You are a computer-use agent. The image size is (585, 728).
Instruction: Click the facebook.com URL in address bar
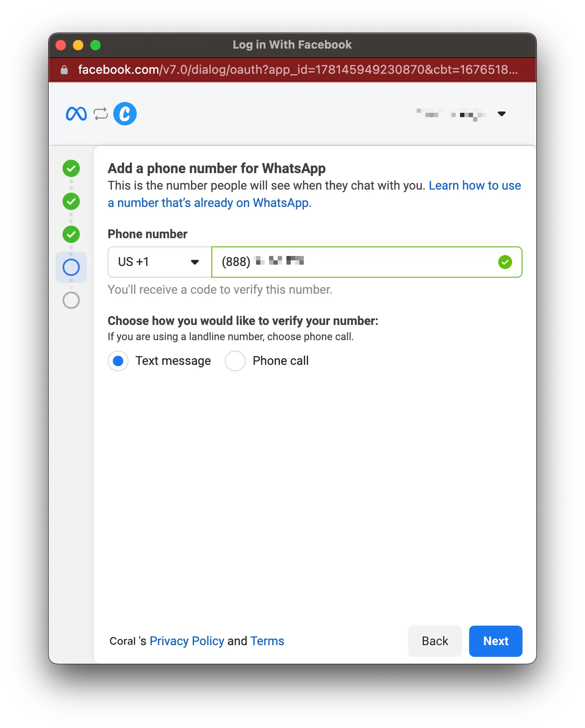(298, 70)
